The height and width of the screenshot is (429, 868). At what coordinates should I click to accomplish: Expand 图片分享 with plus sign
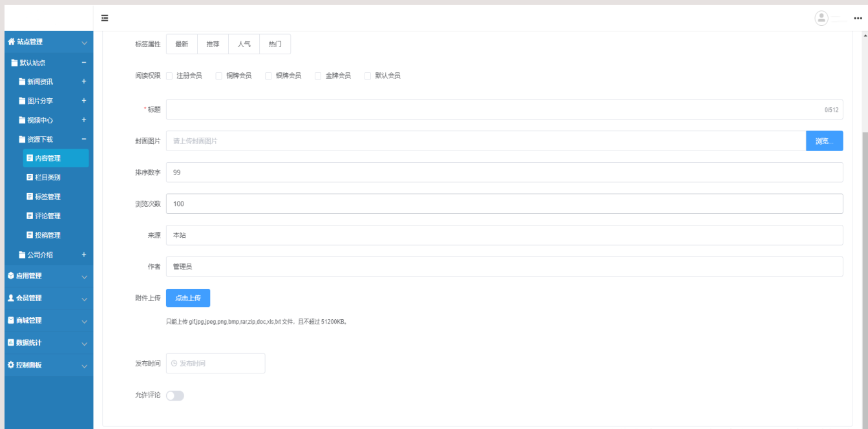coord(84,101)
